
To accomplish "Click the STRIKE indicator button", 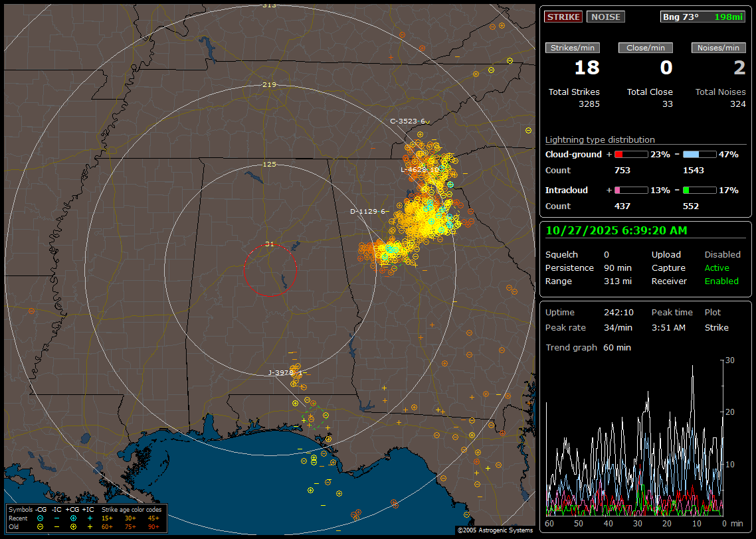I will [x=563, y=17].
